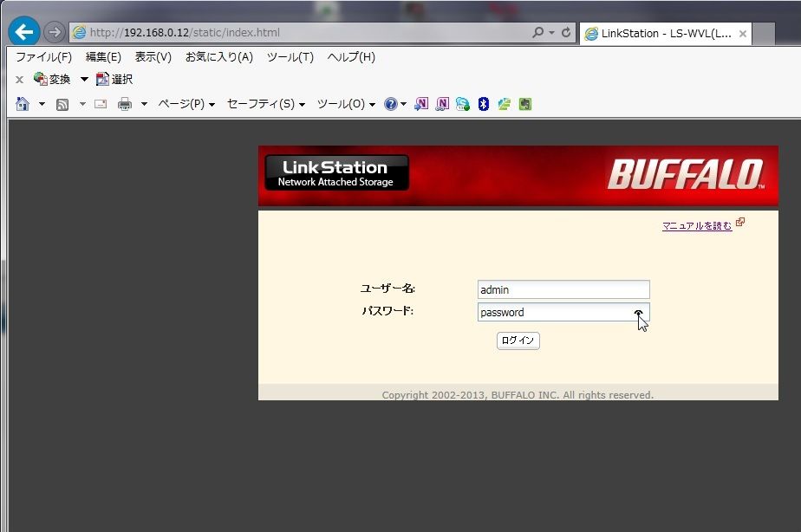The height and width of the screenshot is (532, 801).
Task: Open the ヘルプ(H) menu
Action: [x=351, y=56]
